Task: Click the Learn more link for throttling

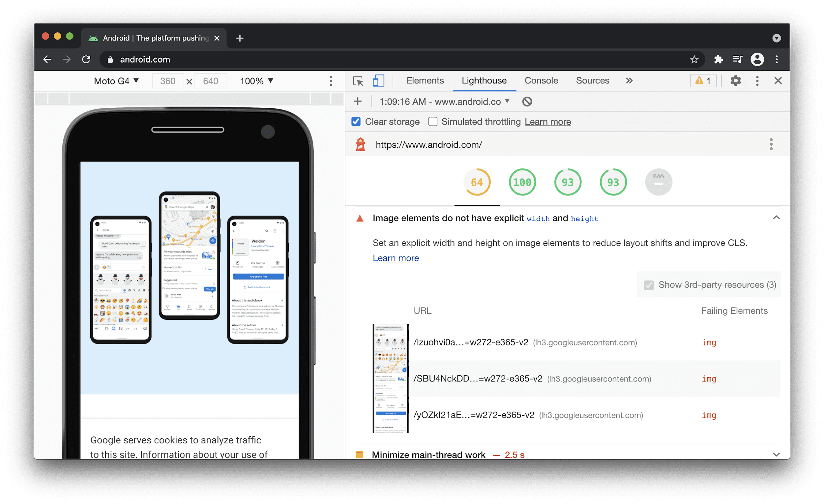Action: click(x=547, y=122)
